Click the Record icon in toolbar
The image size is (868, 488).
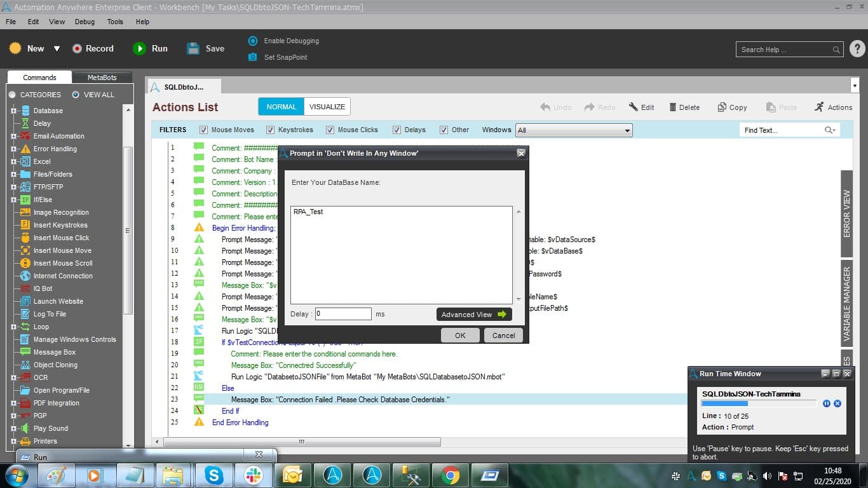[x=77, y=48]
